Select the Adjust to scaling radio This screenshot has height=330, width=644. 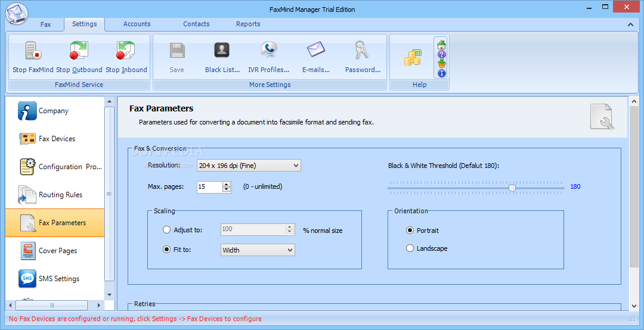166,230
